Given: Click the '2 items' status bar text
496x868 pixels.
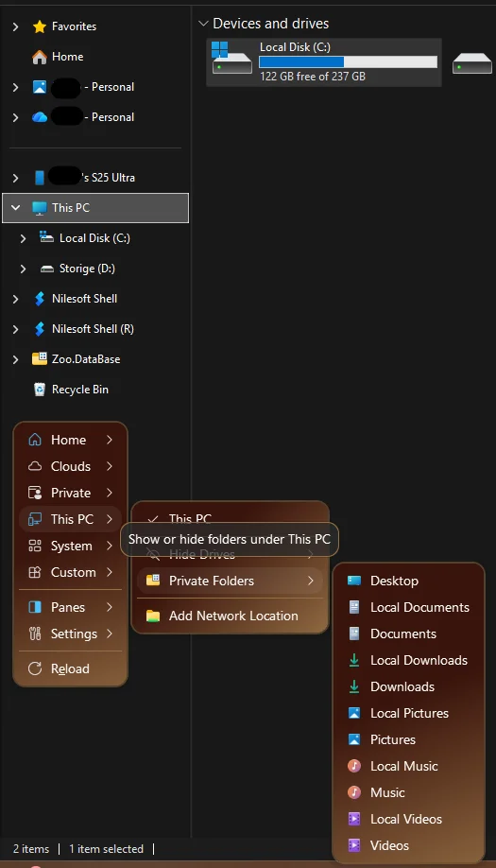Looking at the screenshot, I should click(31, 849).
